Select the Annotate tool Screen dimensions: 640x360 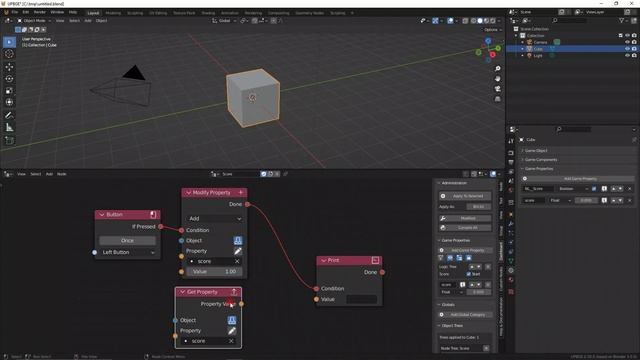(9, 116)
